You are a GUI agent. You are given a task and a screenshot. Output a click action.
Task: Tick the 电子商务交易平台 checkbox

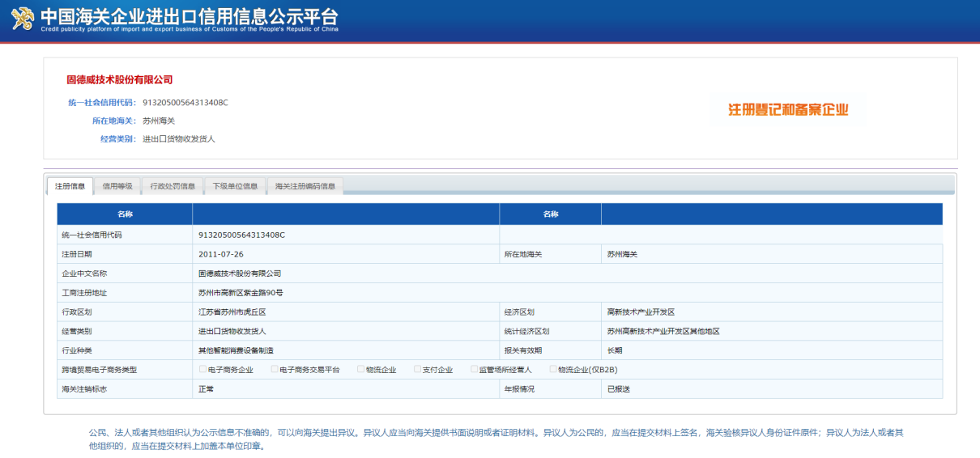point(275,369)
